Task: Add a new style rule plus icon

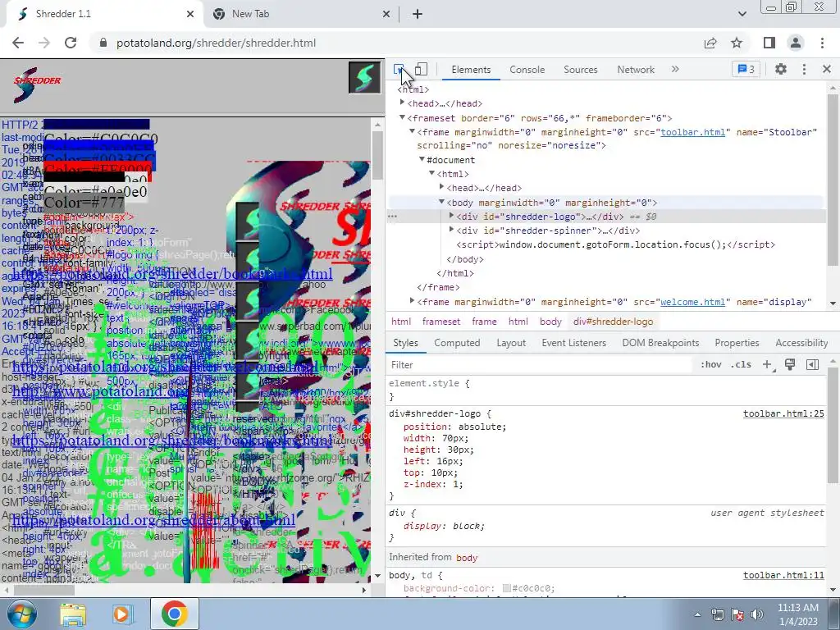Action: click(x=767, y=365)
